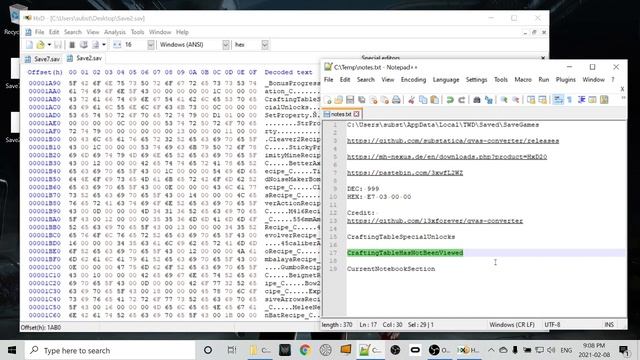Open the pastebin.com link in notes
This screenshot has width=640, height=360.
(x=405, y=173)
